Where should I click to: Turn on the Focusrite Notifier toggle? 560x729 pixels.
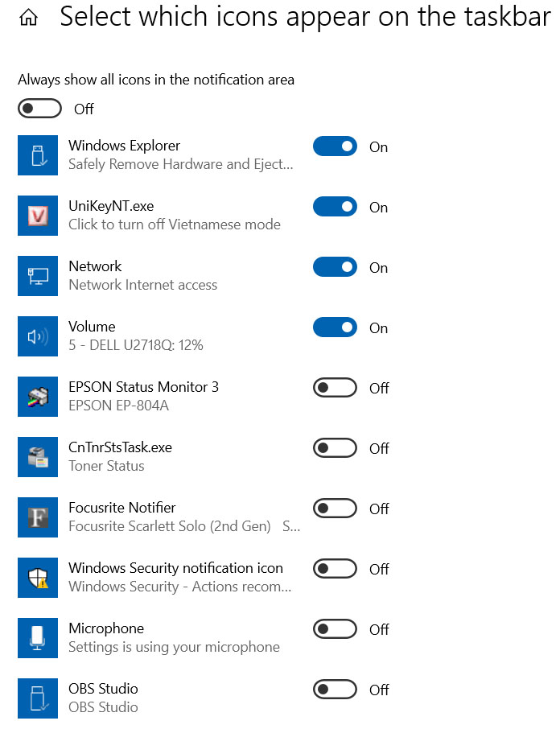coord(335,509)
